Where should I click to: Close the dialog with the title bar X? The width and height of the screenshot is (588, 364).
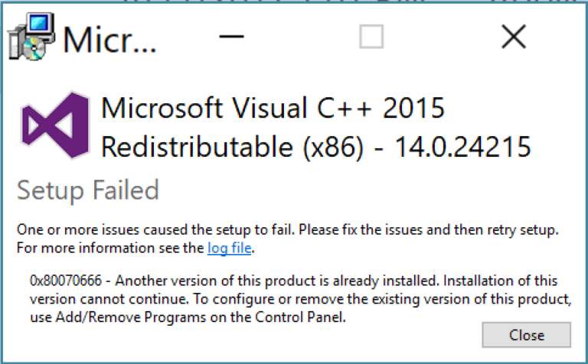coord(514,37)
